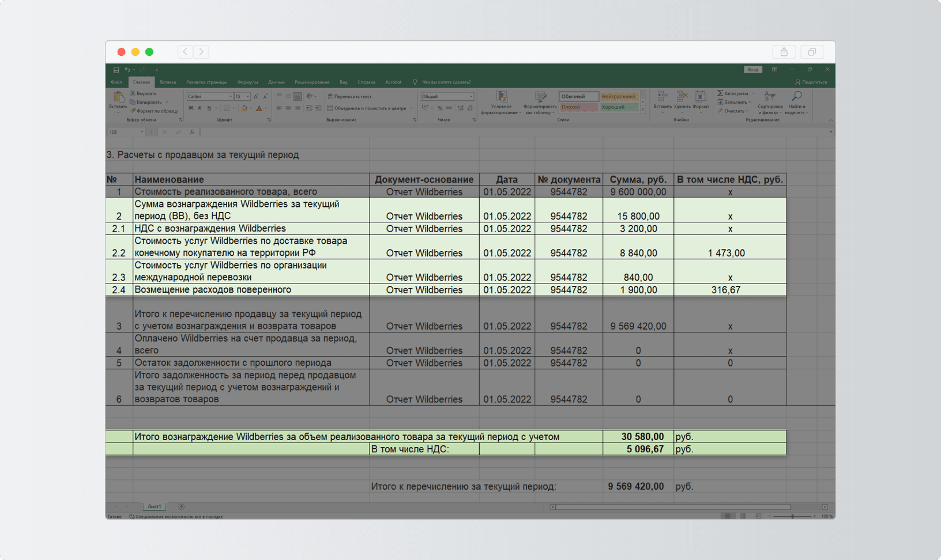Center text horizontally
This screenshot has height=560, width=941.
click(x=288, y=108)
